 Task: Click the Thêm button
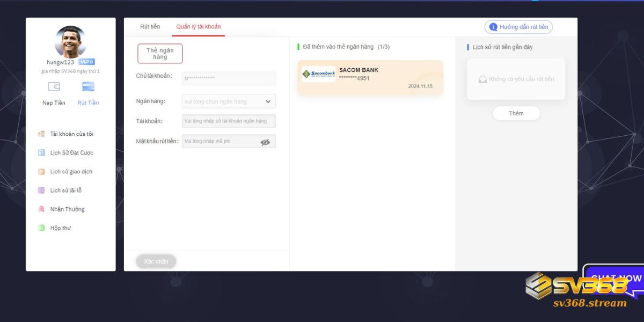click(516, 113)
